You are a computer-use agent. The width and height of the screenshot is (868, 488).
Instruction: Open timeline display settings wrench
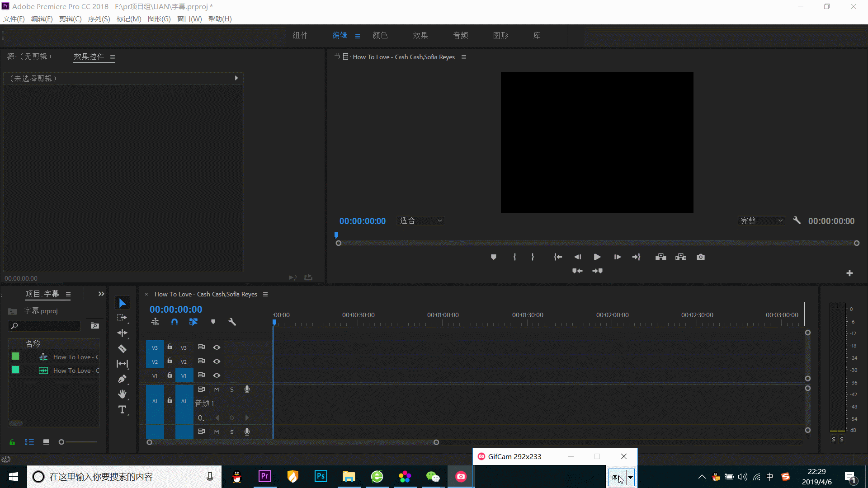[232, 322]
